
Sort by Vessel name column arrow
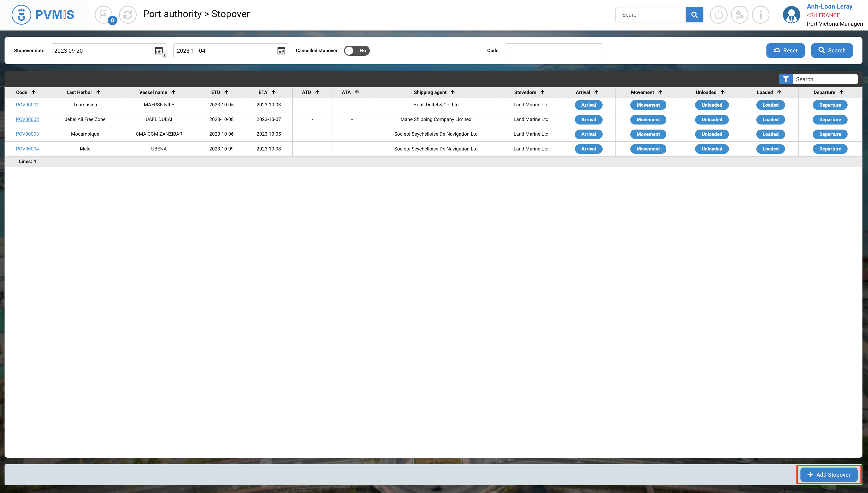[x=173, y=93]
